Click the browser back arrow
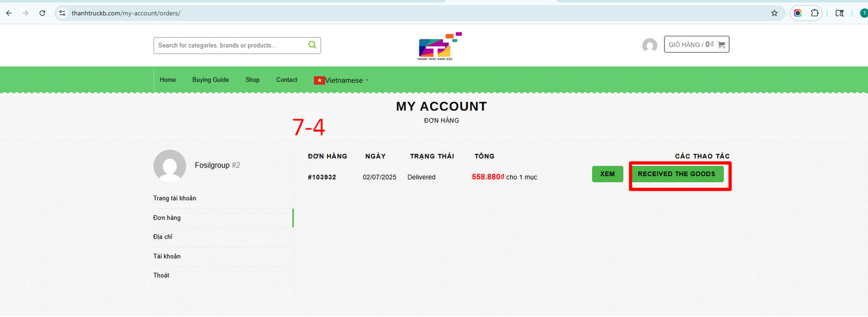The image size is (868, 317). (9, 13)
